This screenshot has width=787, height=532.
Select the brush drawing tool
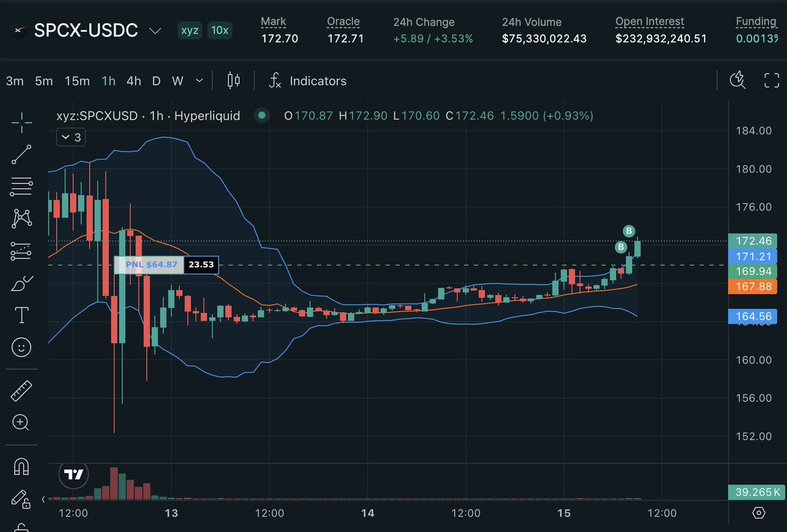(x=22, y=283)
